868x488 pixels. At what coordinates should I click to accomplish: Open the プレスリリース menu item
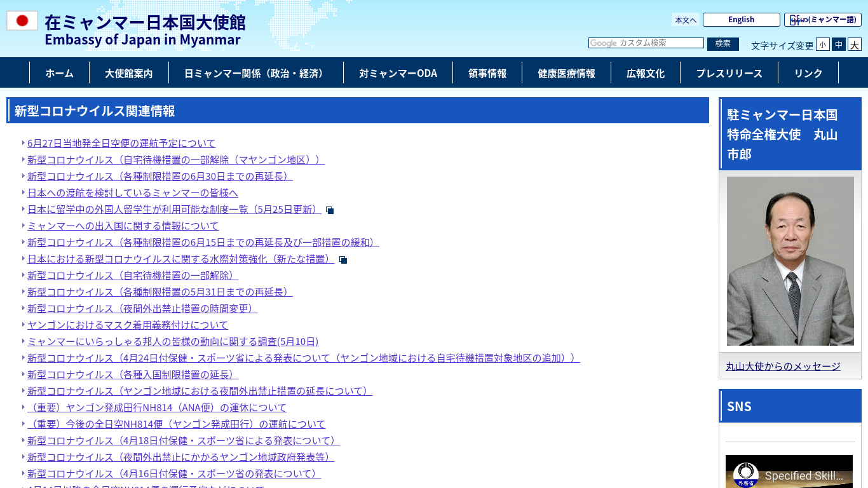point(729,73)
